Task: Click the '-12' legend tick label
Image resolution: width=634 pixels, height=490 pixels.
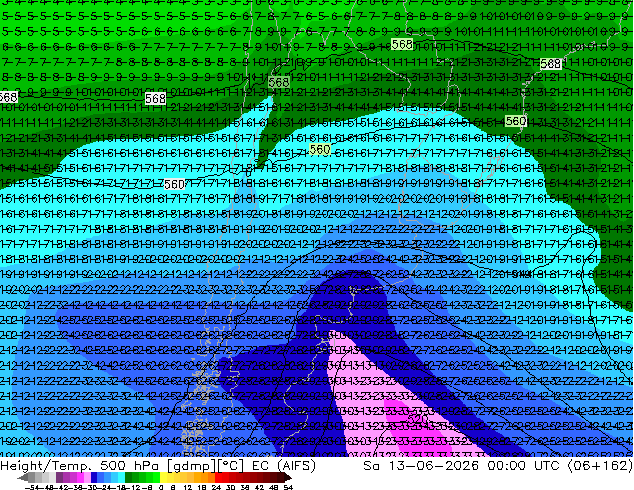Action: tap(133, 488)
